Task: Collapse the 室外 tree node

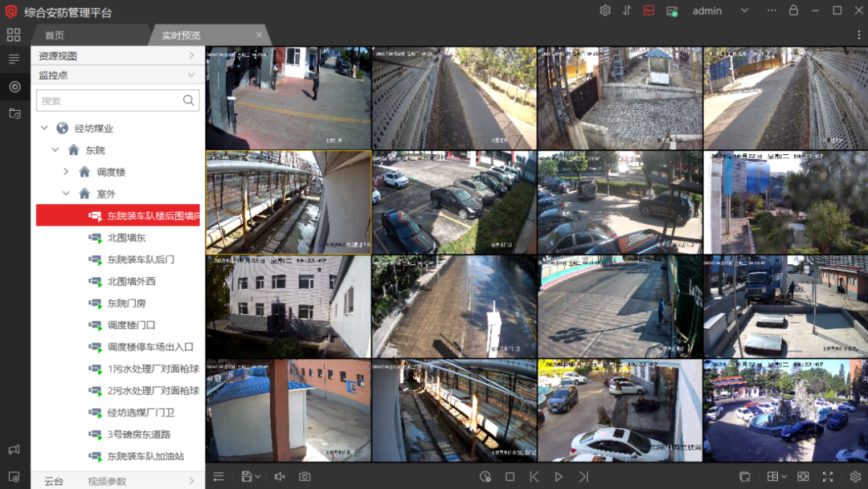Action: tap(66, 194)
